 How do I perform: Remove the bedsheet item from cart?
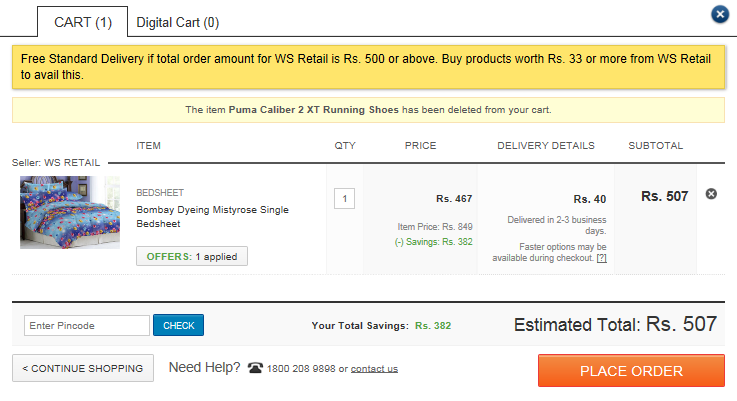(711, 194)
